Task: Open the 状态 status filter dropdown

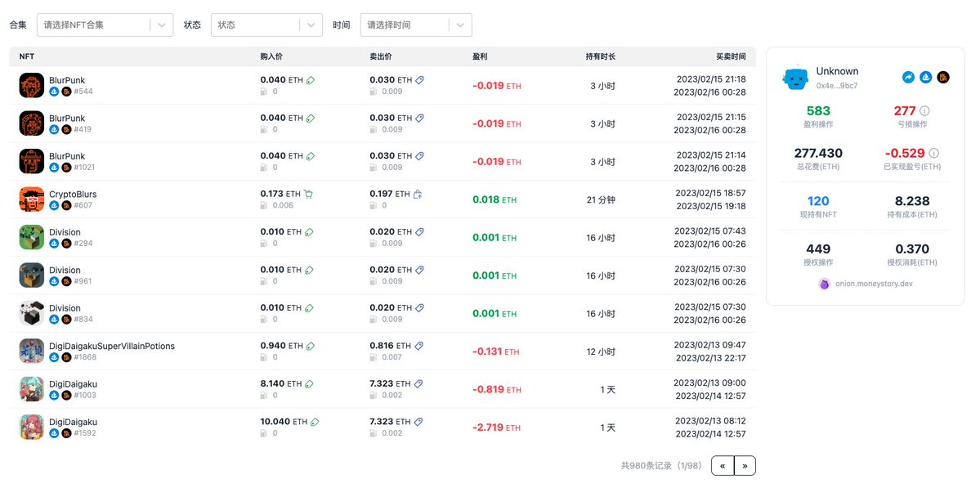Action: pyautogui.click(x=267, y=25)
